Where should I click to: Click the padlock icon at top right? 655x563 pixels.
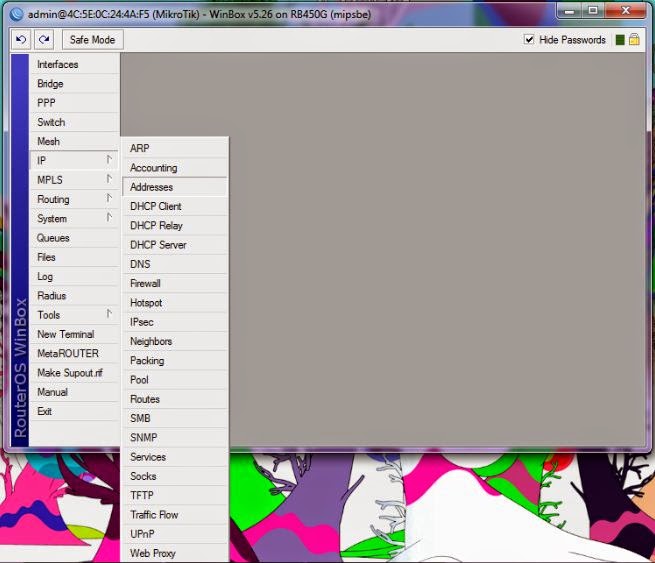(634, 40)
